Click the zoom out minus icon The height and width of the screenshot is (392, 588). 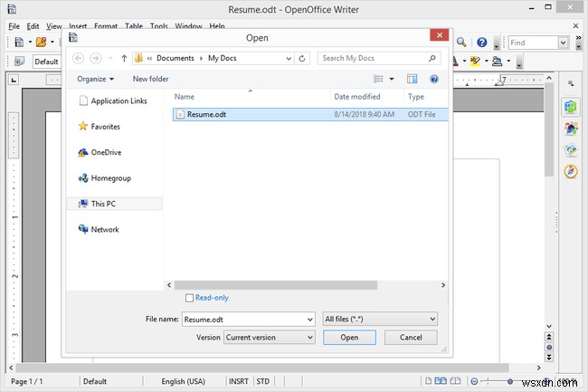point(474,381)
